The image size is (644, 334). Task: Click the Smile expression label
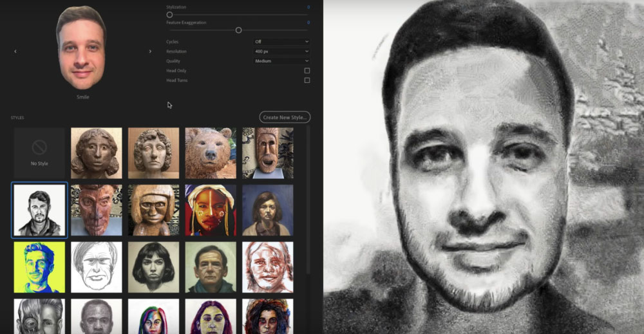[x=83, y=97]
